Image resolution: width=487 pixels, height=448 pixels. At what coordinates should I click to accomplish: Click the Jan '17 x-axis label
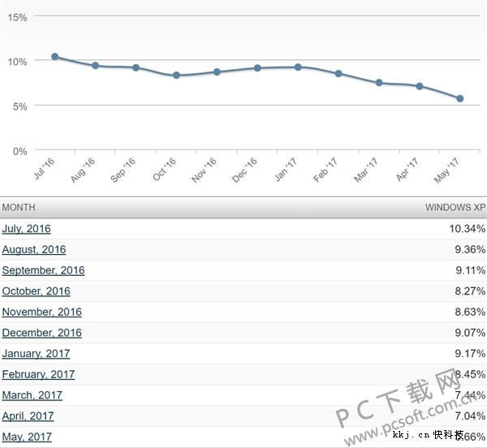coord(286,170)
